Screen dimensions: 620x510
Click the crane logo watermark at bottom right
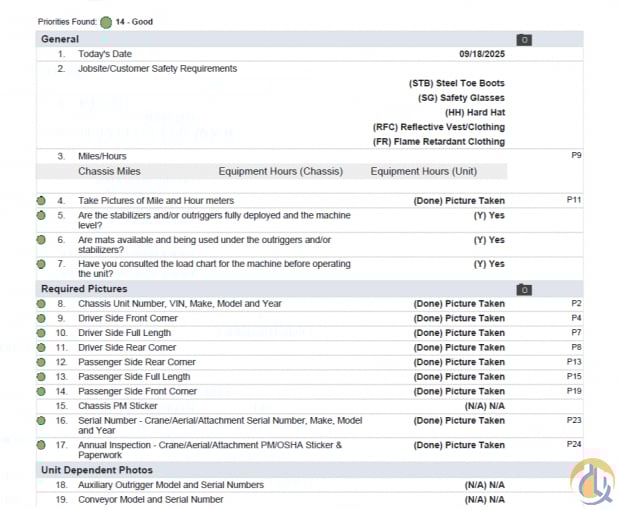pyautogui.click(x=591, y=481)
